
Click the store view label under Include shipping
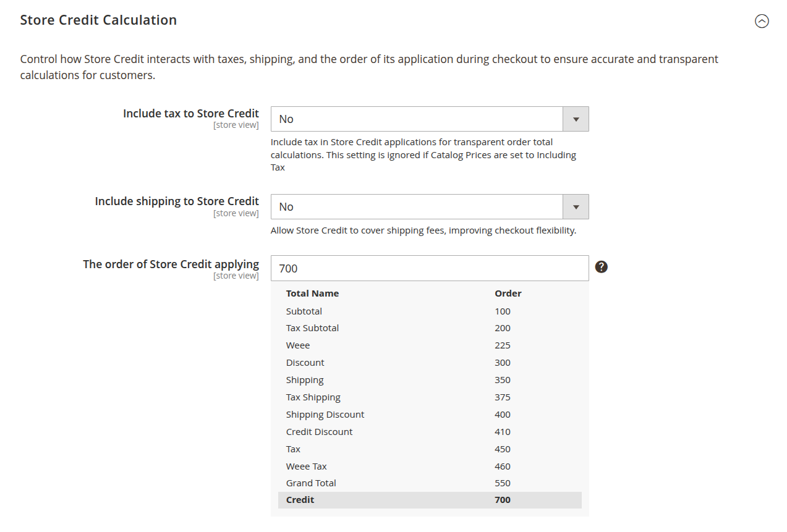click(236, 213)
